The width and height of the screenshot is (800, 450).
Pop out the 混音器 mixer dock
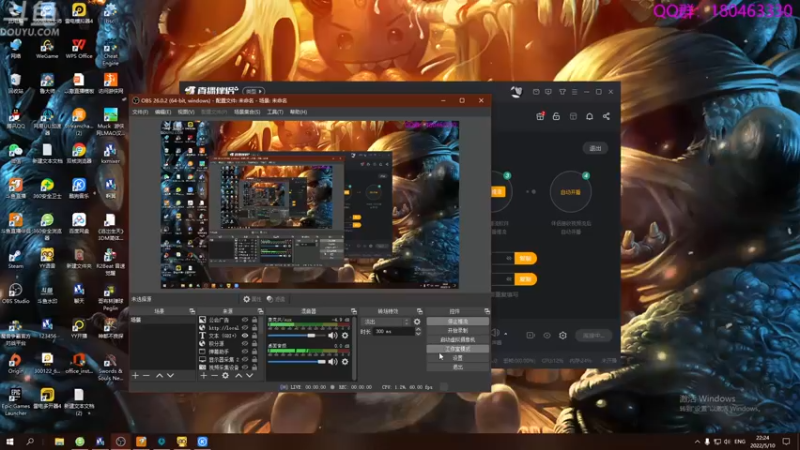click(x=354, y=311)
